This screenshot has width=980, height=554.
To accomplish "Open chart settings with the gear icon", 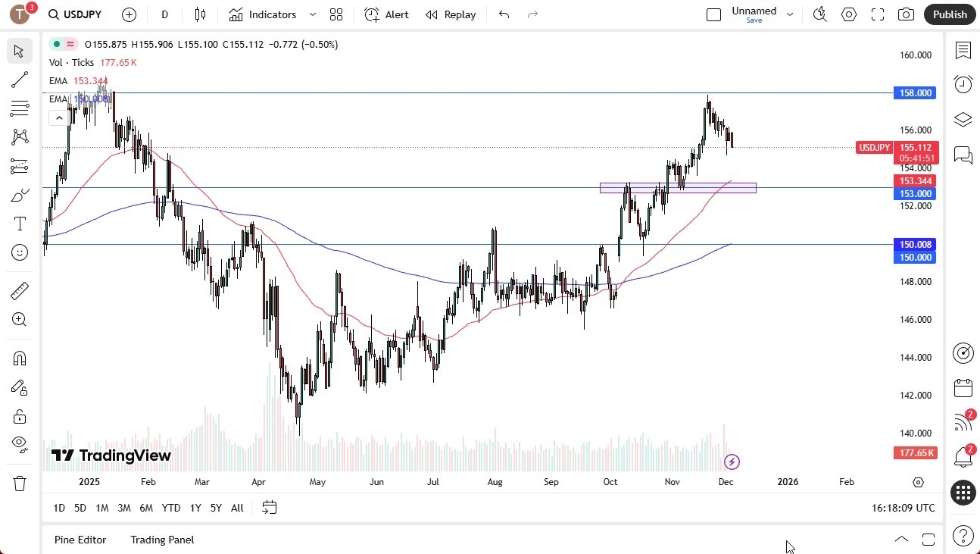I will click(x=848, y=14).
